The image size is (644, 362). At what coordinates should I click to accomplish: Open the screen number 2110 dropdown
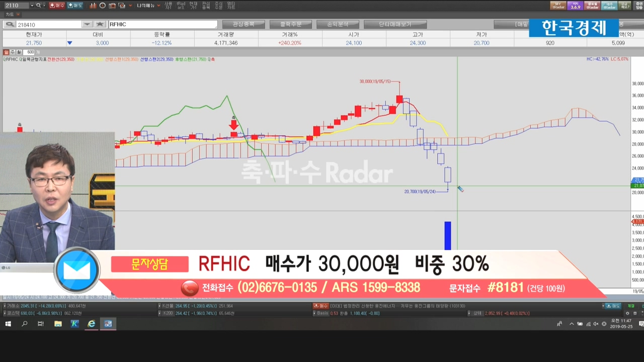pos(32,6)
